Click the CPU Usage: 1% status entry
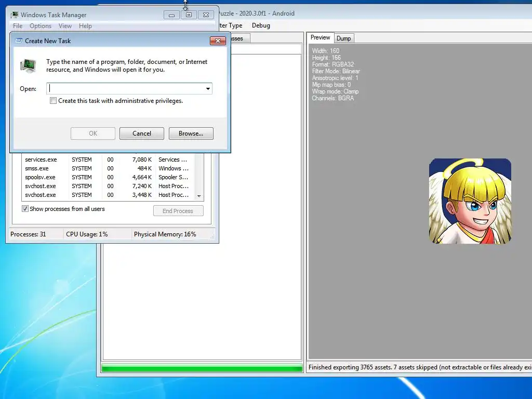This screenshot has height=399, width=532. tap(87, 234)
